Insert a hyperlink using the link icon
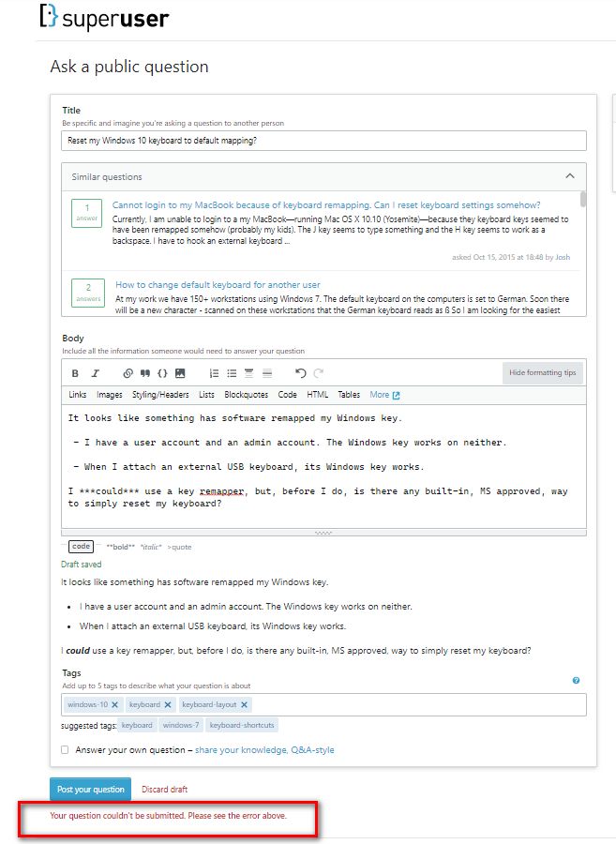The height and width of the screenshot is (844, 616). (x=128, y=373)
